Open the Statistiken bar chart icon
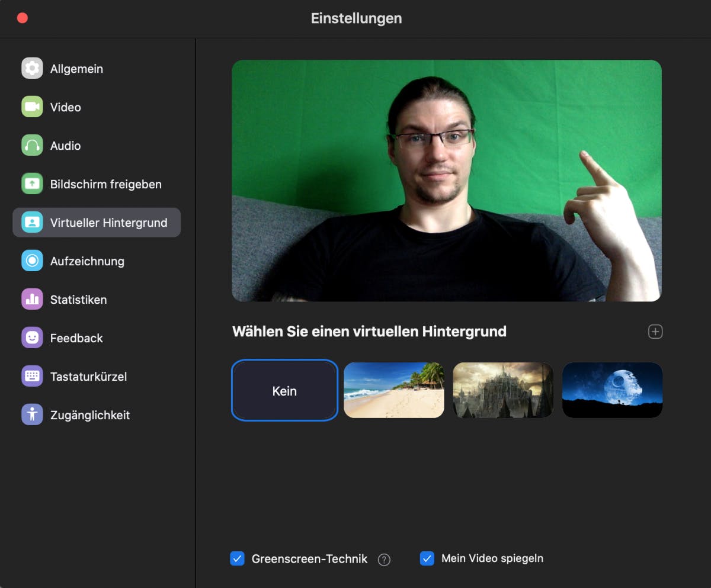Image resolution: width=711 pixels, height=588 pixels. click(32, 300)
